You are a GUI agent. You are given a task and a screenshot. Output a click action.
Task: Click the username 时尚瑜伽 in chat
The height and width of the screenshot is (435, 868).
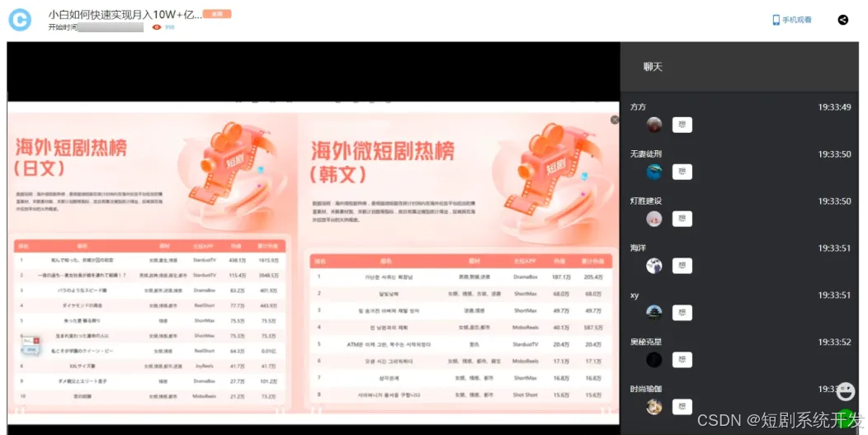click(x=645, y=389)
